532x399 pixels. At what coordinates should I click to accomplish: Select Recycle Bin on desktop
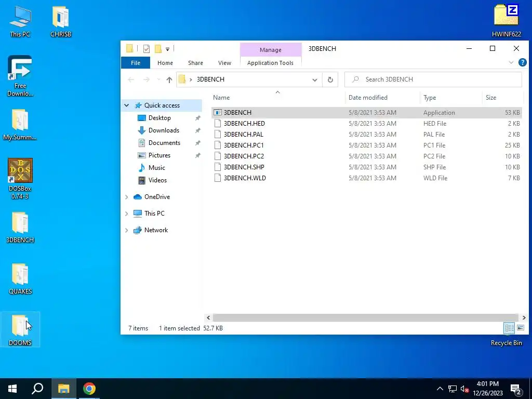pos(506,343)
